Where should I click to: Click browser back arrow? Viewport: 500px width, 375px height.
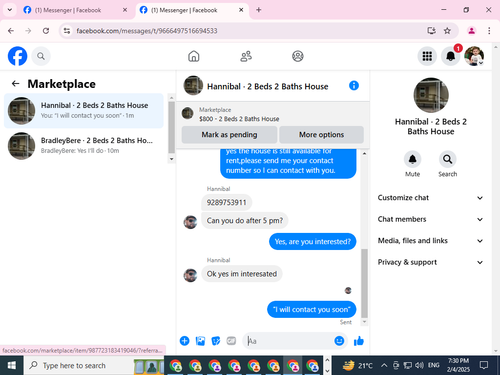(x=11, y=31)
